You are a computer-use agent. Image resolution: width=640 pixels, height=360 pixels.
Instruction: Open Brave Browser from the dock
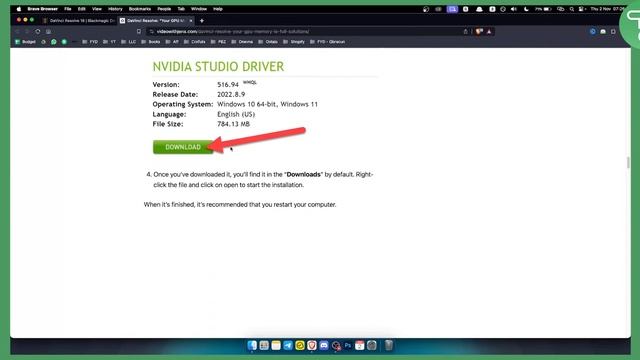point(312,345)
